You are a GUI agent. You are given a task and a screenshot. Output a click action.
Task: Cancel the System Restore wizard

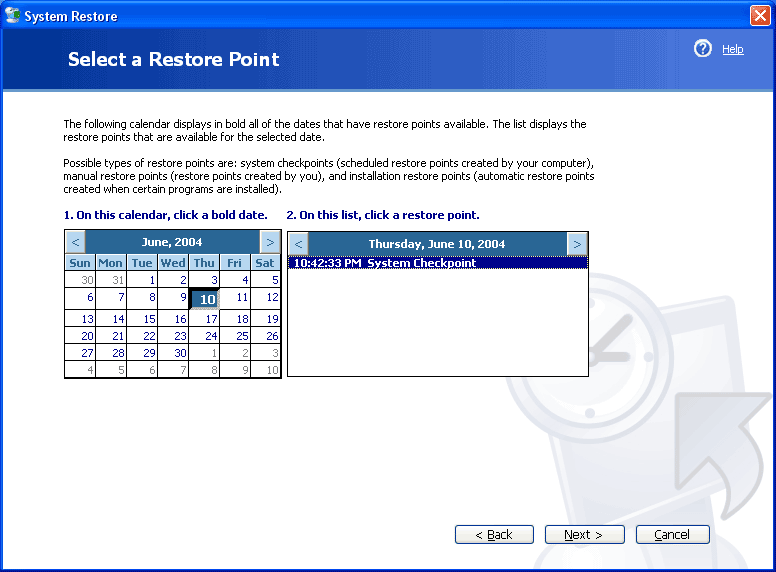point(673,534)
